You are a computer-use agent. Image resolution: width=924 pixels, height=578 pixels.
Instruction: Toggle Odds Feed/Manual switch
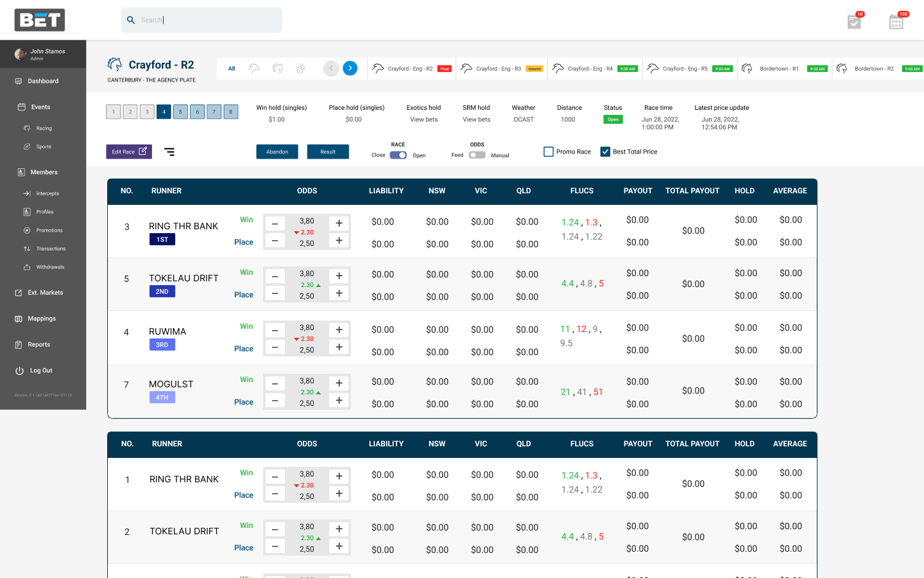coord(477,155)
